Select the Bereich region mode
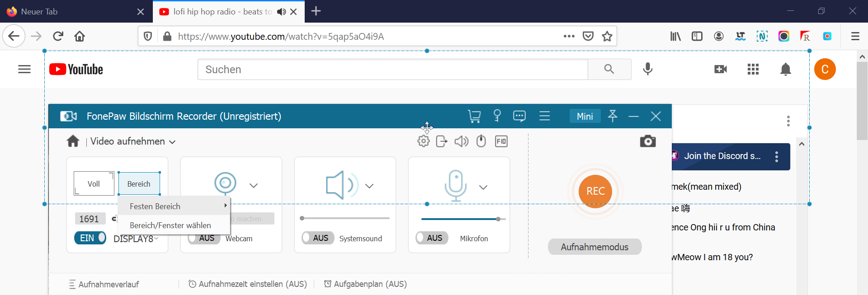Screen dimensions: 868x295 tap(139, 183)
